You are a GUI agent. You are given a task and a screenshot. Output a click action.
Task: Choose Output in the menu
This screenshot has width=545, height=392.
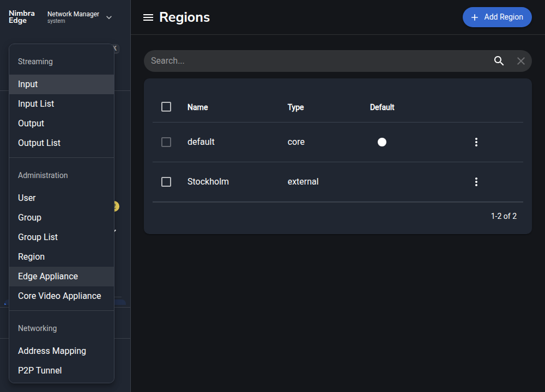[62, 123]
